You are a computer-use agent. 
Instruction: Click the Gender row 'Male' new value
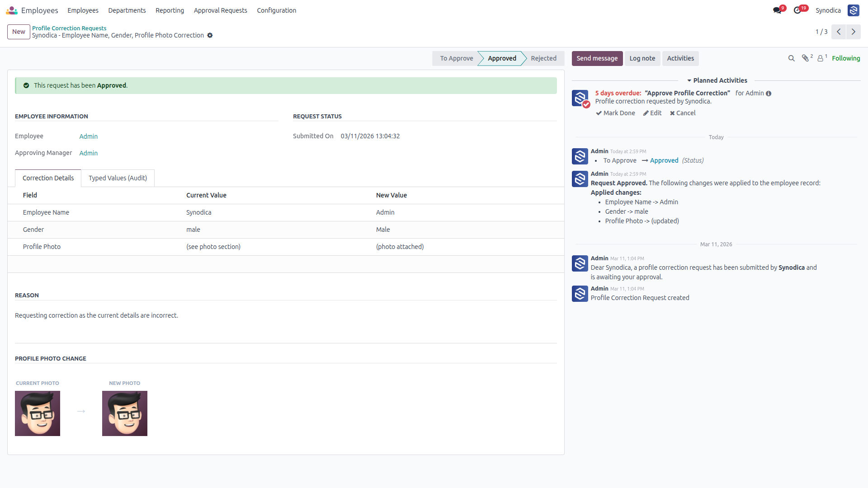pyautogui.click(x=383, y=230)
